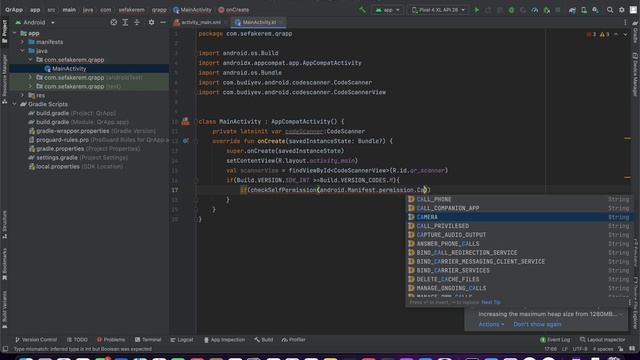The height and width of the screenshot is (360, 640).
Task: Click the Android class gutter icon beside MainActivity
Action: pyautogui.click(x=185, y=121)
